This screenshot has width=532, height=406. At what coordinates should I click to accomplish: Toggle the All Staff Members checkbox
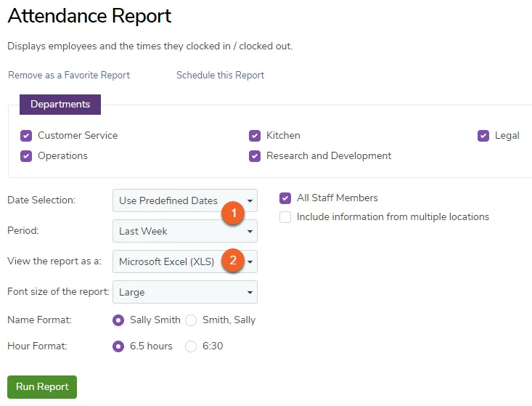(285, 198)
